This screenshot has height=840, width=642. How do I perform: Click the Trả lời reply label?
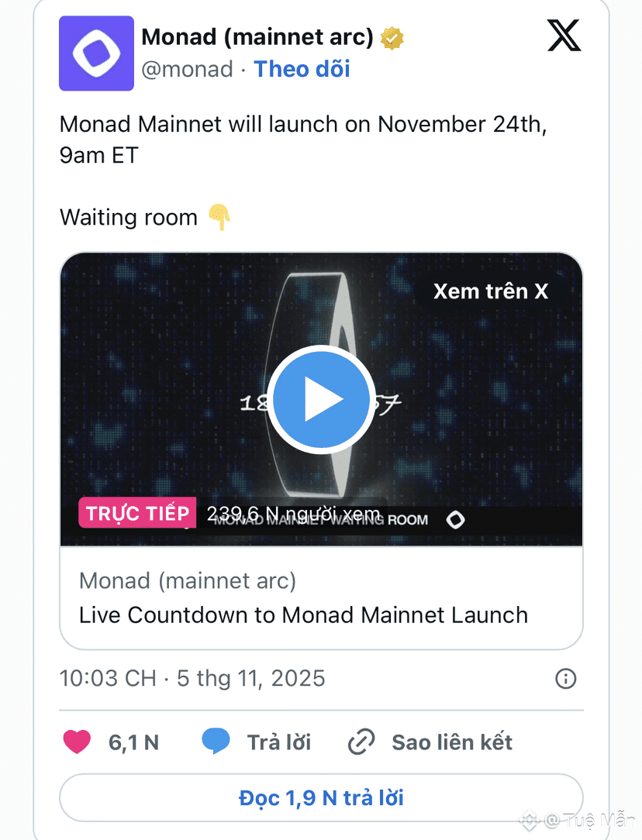tap(278, 742)
